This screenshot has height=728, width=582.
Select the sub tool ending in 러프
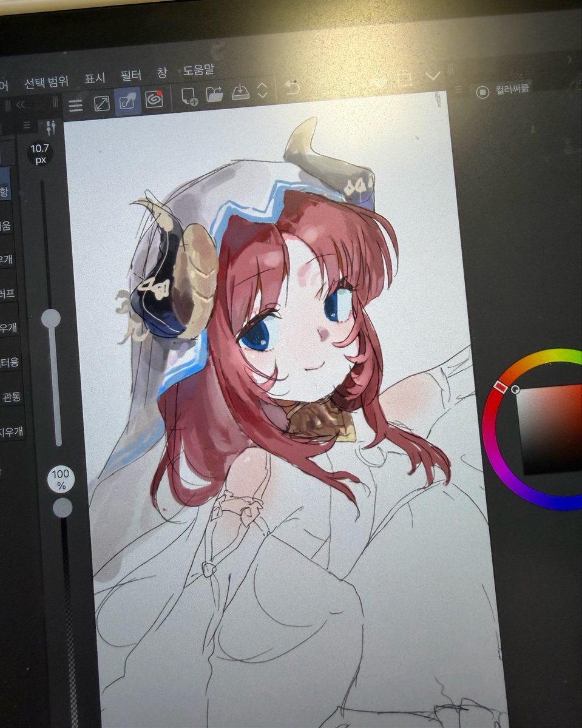point(8,294)
